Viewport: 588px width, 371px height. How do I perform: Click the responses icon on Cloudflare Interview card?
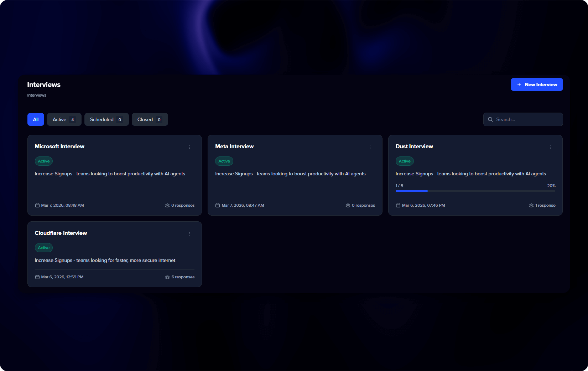pos(167,277)
